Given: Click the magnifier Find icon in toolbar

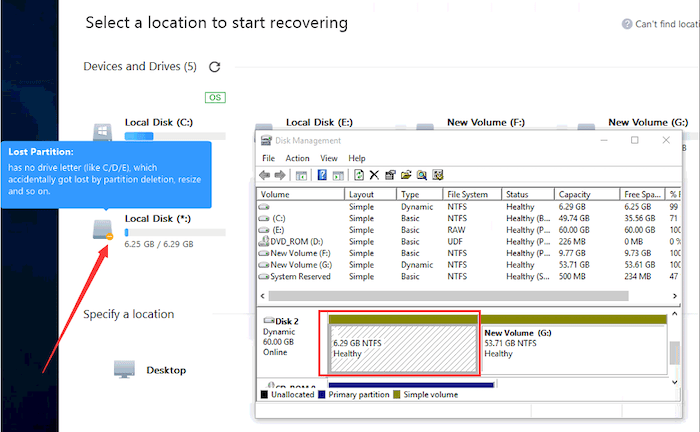Looking at the screenshot, I should click(422, 175).
